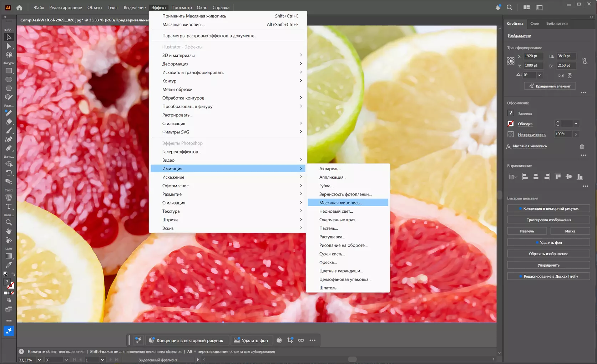Click the Маска button
The image size is (597, 364).
pyautogui.click(x=570, y=231)
